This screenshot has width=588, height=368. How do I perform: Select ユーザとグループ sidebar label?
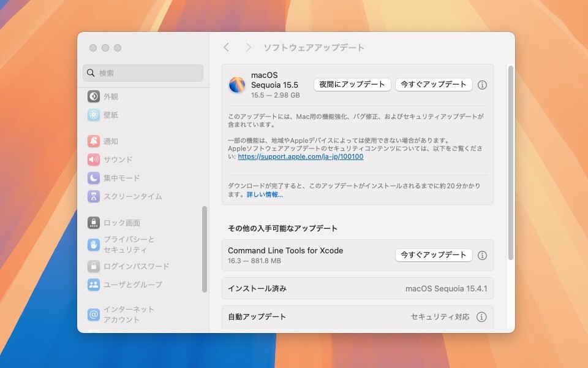[x=133, y=285]
